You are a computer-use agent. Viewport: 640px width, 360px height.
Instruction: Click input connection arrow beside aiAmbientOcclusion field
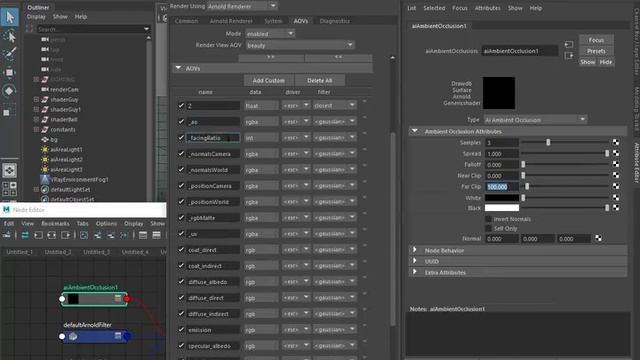pos(569,44)
